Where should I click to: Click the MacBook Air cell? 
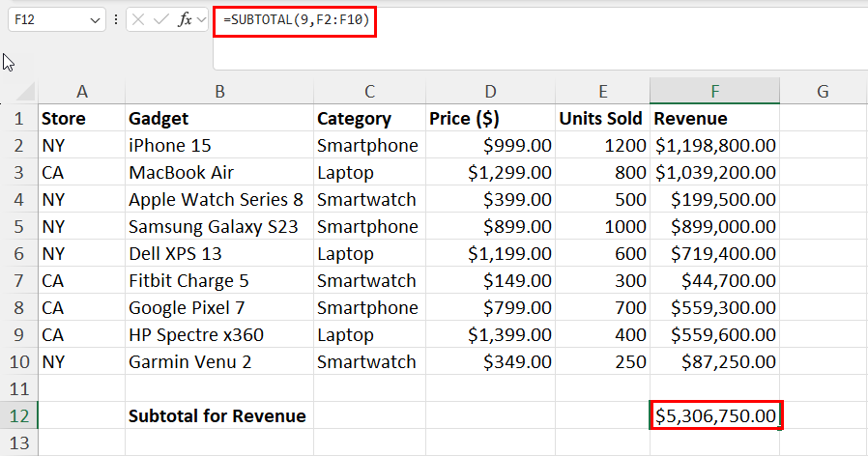[219, 173]
